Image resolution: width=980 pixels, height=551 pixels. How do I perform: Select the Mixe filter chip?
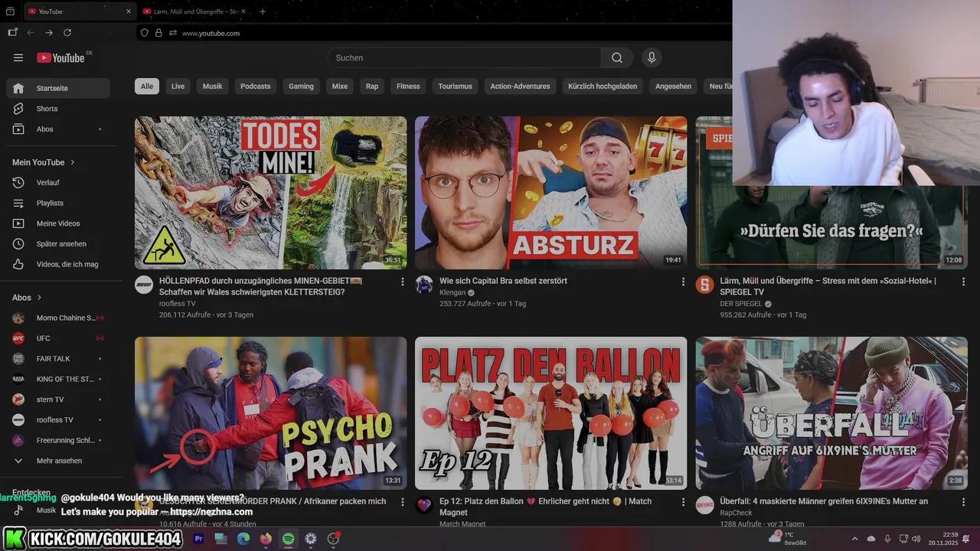click(x=340, y=86)
